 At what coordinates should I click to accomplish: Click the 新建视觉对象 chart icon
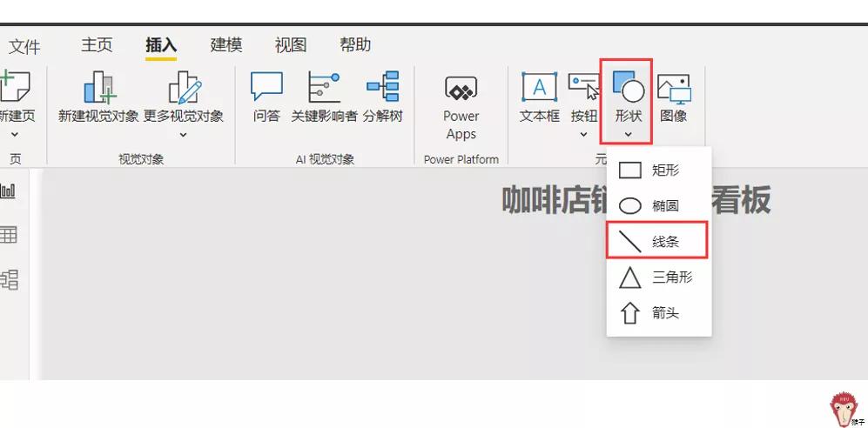click(99, 87)
